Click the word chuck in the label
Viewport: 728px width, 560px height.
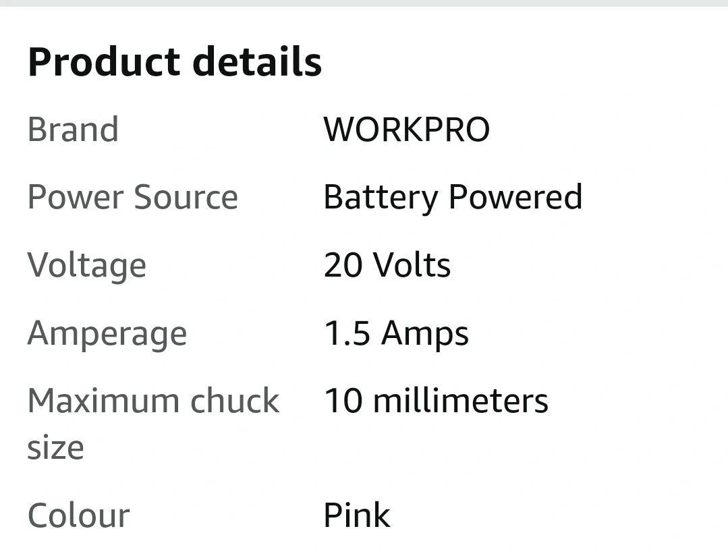point(235,400)
